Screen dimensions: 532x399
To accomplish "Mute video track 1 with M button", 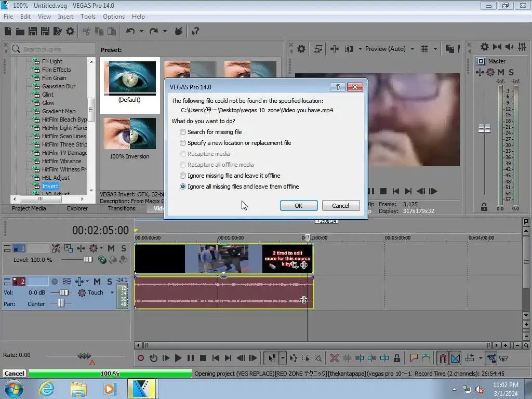I will [111, 248].
